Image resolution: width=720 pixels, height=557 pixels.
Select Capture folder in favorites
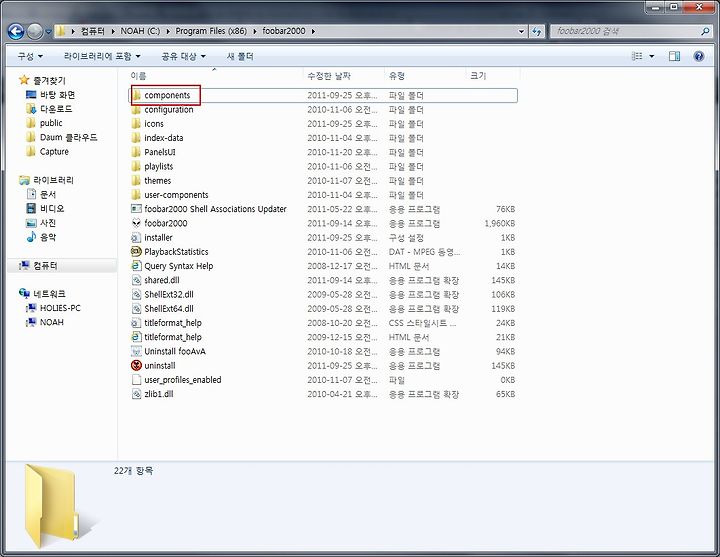[x=47, y=152]
